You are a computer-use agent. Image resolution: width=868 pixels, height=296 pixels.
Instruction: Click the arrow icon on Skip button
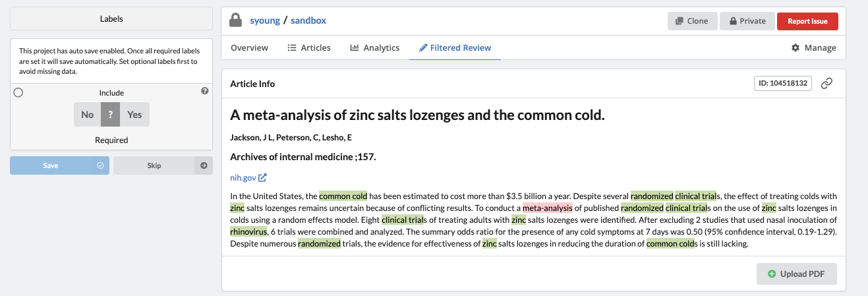204,165
